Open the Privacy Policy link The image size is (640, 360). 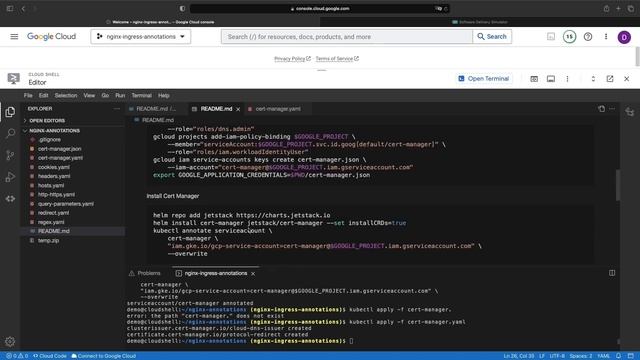[292, 59]
